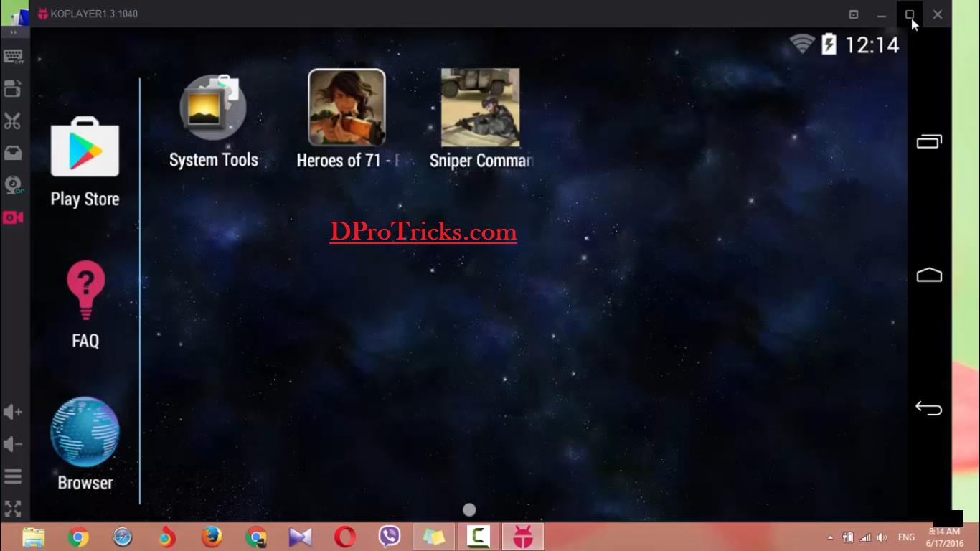Select the scissors screenshot tool
Viewport: 980px width, 551px height.
click(x=13, y=121)
